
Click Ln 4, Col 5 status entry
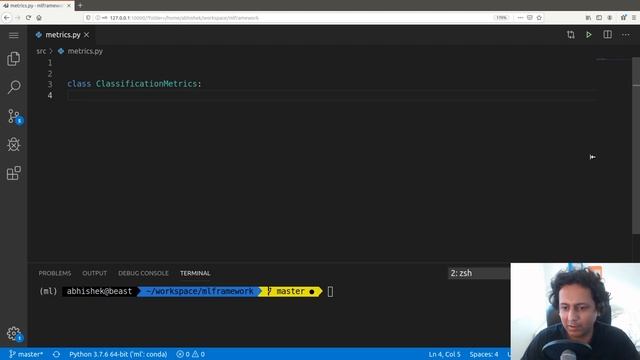444,354
